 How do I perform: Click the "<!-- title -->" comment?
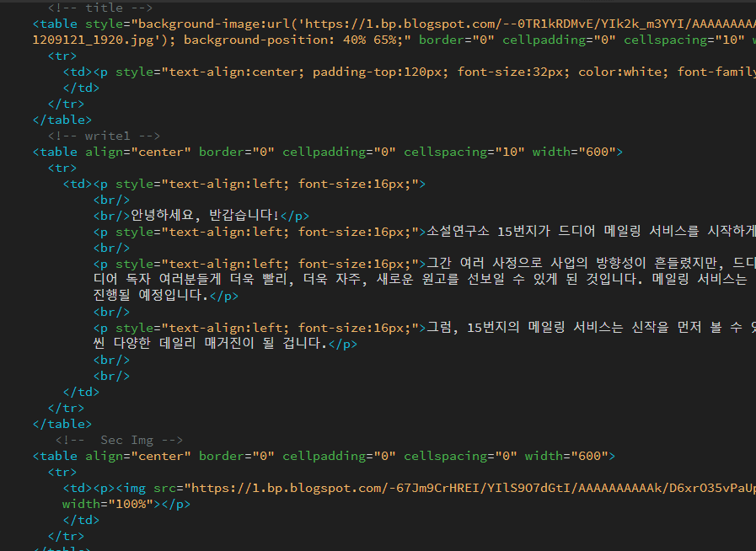click(x=100, y=8)
